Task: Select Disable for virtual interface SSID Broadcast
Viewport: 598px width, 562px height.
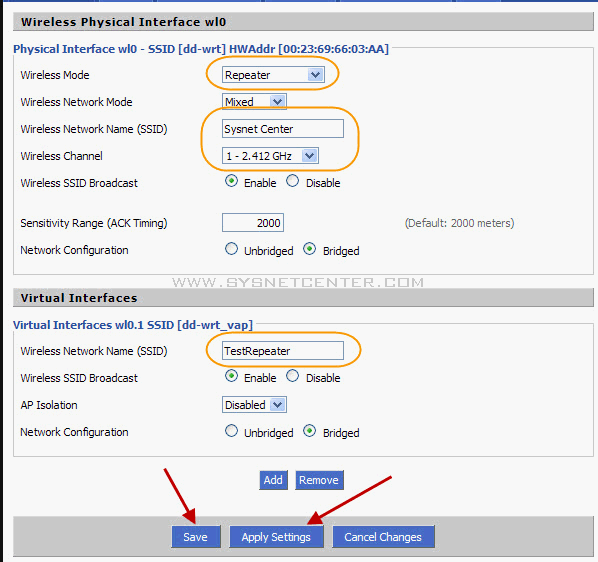Action: [293, 376]
